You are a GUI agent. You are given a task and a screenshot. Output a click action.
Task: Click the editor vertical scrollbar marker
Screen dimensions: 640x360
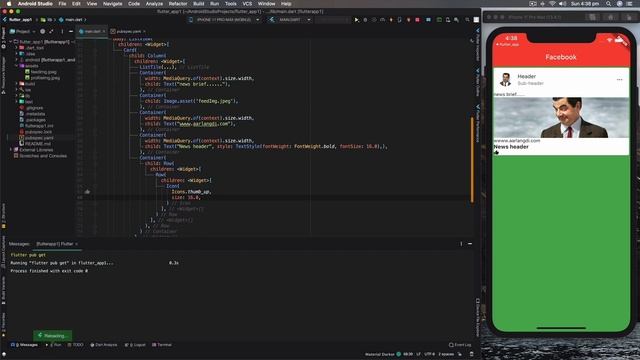pyautogui.click(x=472, y=159)
